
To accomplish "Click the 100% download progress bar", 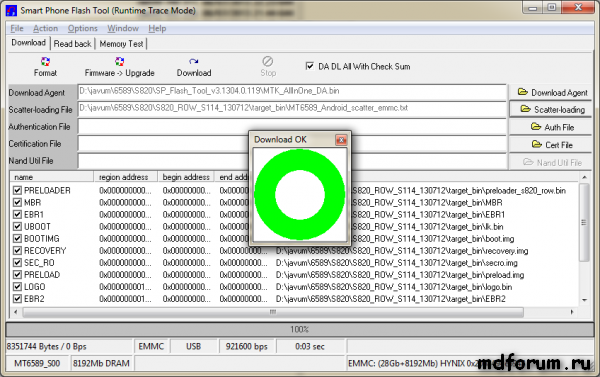I will coord(300,329).
